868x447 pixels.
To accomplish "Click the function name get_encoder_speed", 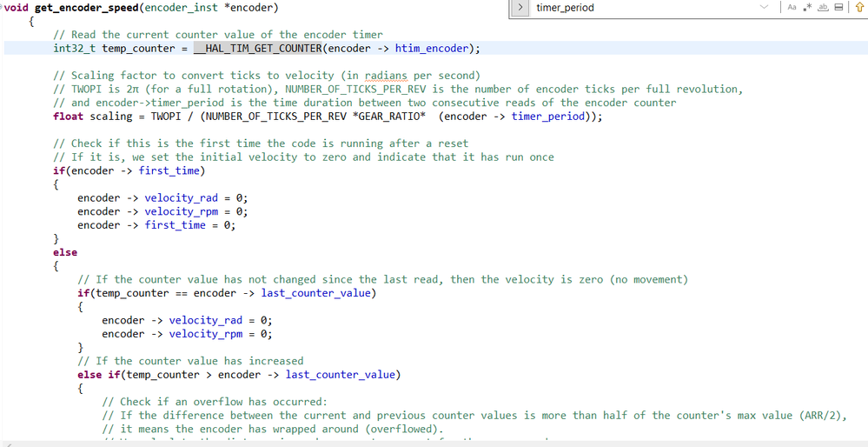I will [87, 8].
